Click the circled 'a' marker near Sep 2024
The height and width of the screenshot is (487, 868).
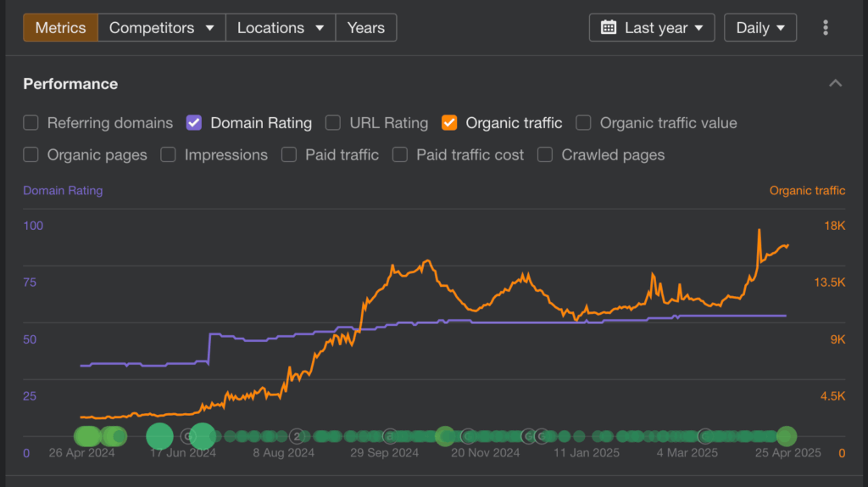point(389,436)
